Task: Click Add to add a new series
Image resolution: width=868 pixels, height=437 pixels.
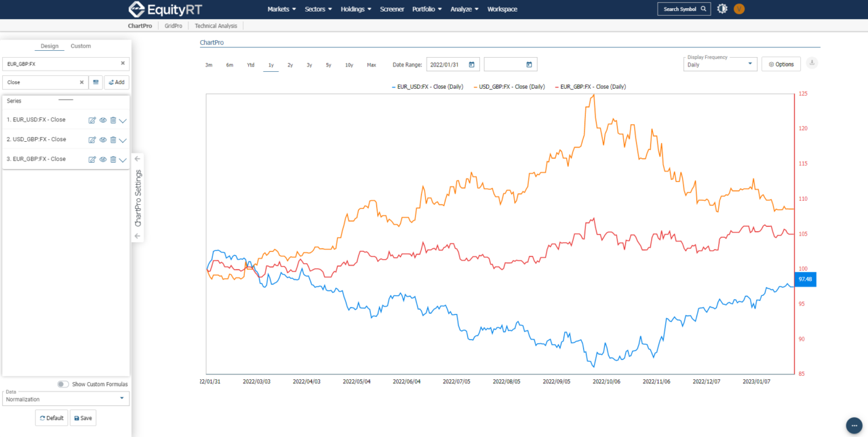Action: click(x=117, y=81)
